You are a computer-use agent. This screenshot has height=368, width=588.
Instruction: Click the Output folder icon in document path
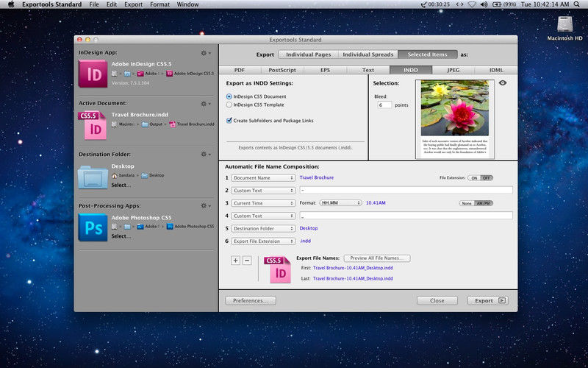(x=145, y=124)
